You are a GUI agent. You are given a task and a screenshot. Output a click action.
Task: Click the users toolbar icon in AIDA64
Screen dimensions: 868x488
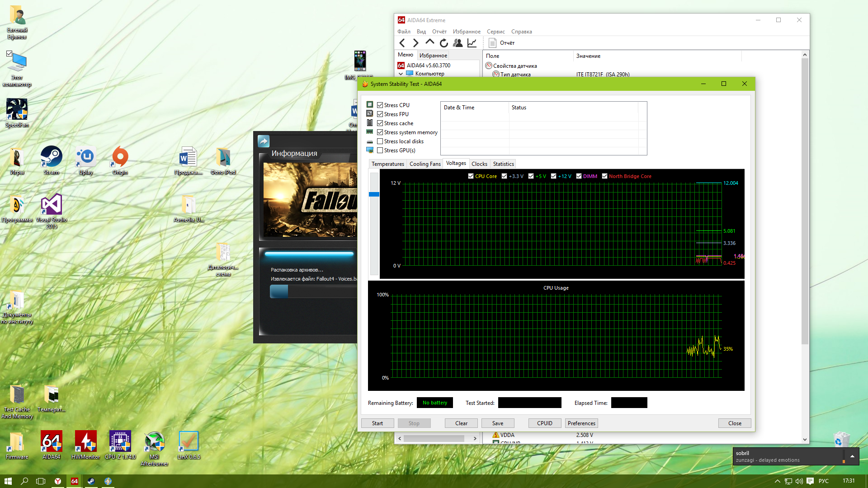click(458, 43)
